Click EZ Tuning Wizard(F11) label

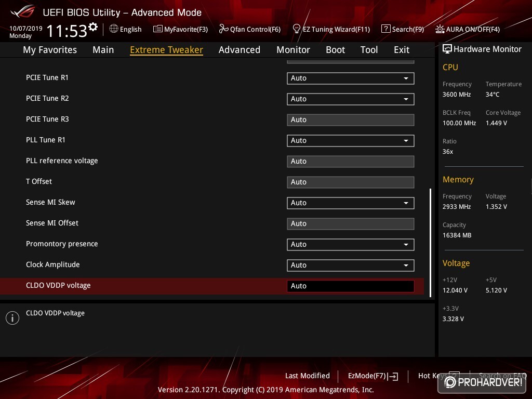(x=336, y=29)
